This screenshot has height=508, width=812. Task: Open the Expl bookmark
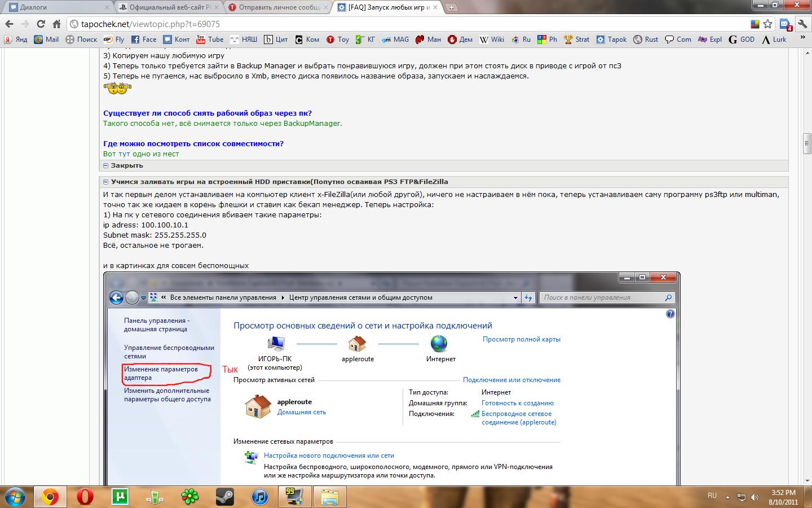(710, 40)
